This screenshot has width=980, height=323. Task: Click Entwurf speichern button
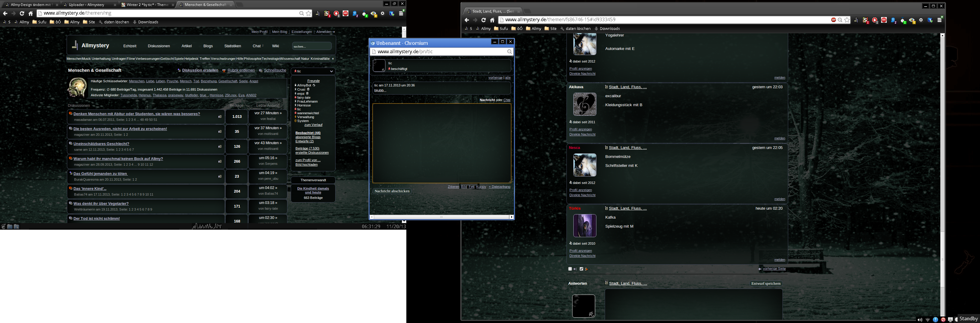766,284
